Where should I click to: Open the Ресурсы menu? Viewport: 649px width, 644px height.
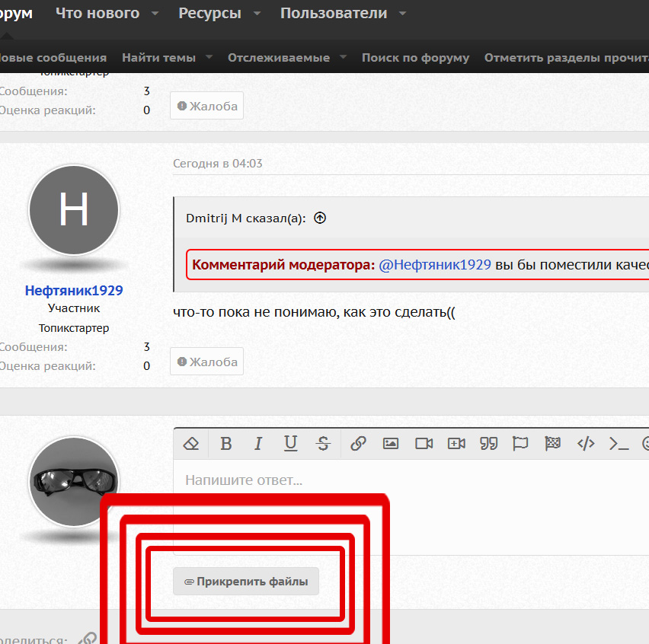(209, 13)
